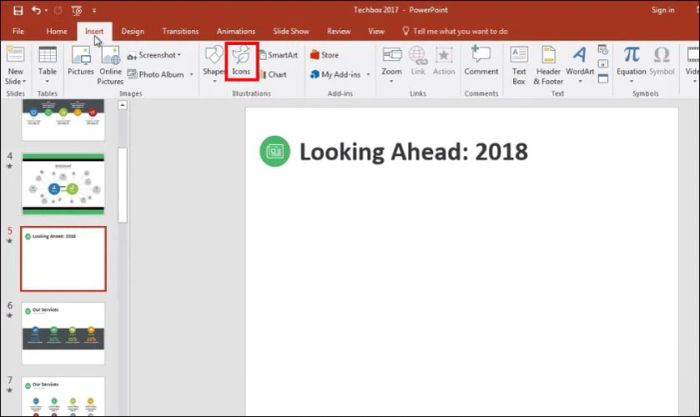Open the Undo history dropdown arrow
The height and width of the screenshot is (417, 700).
pos(46,10)
